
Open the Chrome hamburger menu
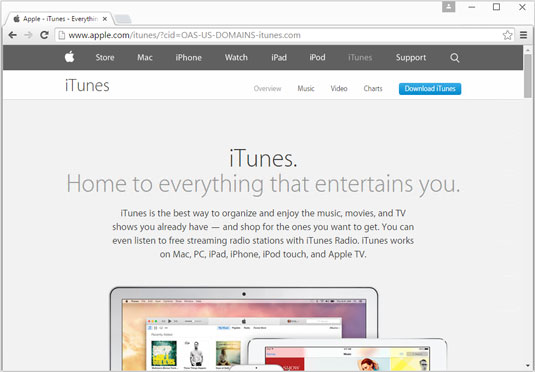(x=523, y=35)
